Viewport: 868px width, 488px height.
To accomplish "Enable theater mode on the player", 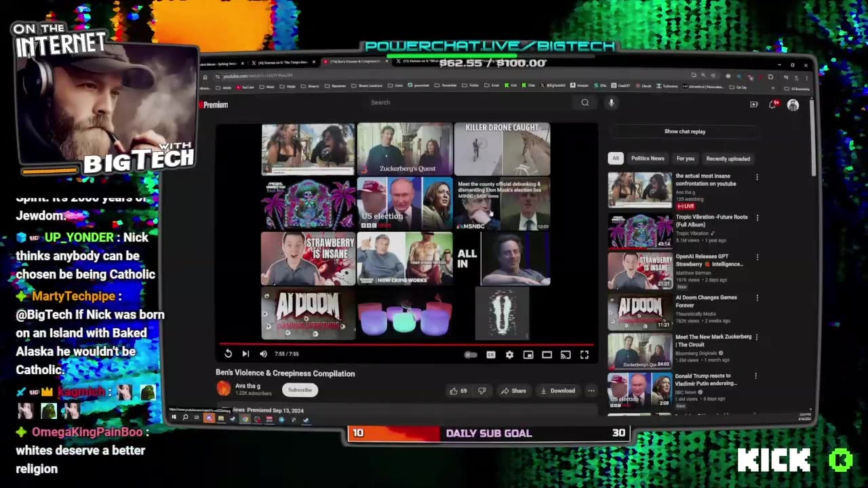I will point(547,354).
